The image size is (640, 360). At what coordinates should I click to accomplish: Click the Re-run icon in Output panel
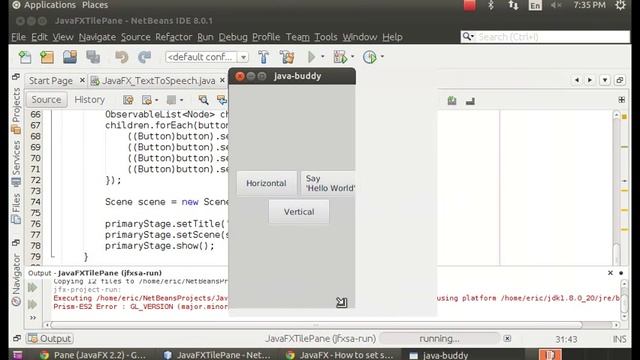click(x=33, y=288)
